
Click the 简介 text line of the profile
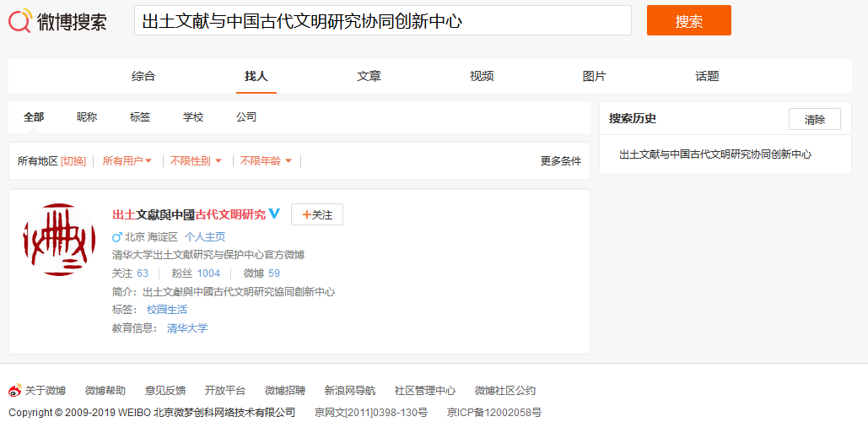[223, 292]
